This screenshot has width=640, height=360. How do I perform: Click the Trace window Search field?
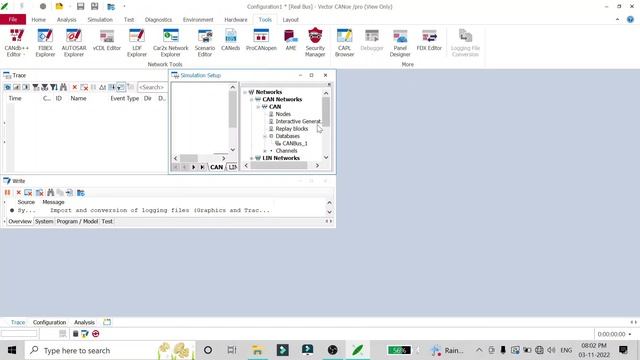point(152,87)
